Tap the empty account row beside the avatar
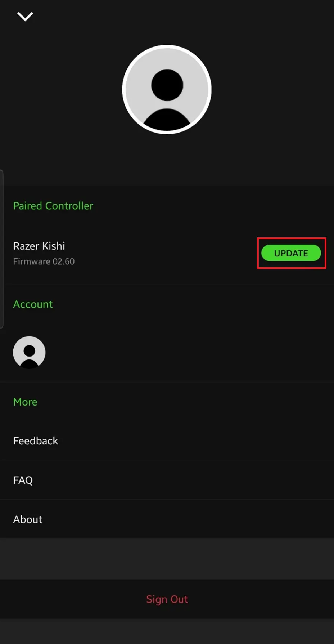This screenshot has width=334, height=644. 187,352
